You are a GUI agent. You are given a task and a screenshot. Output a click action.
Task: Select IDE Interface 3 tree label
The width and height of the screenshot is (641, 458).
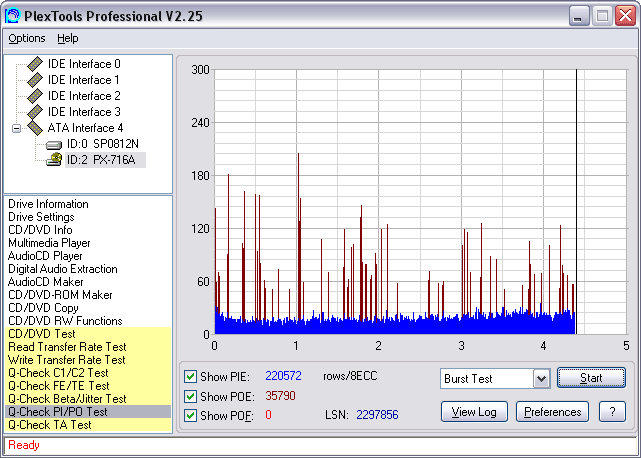coord(84,112)
